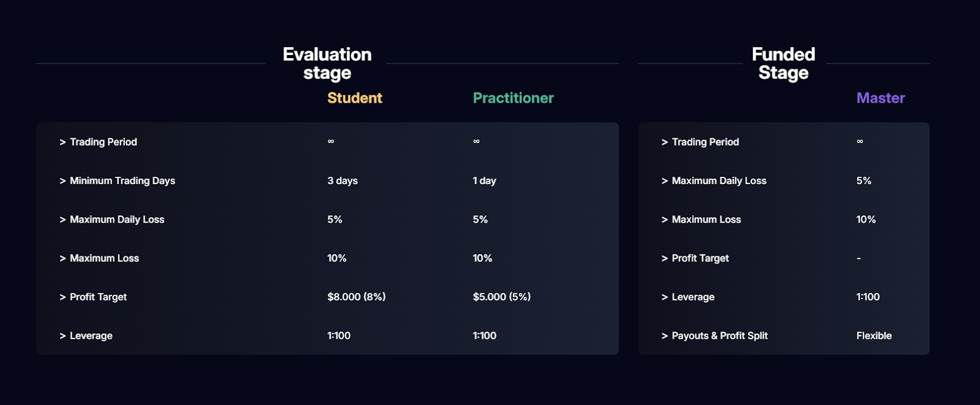Select evaluation Profit Target row label
Screen dimensions: 980x405
point(98,297)
